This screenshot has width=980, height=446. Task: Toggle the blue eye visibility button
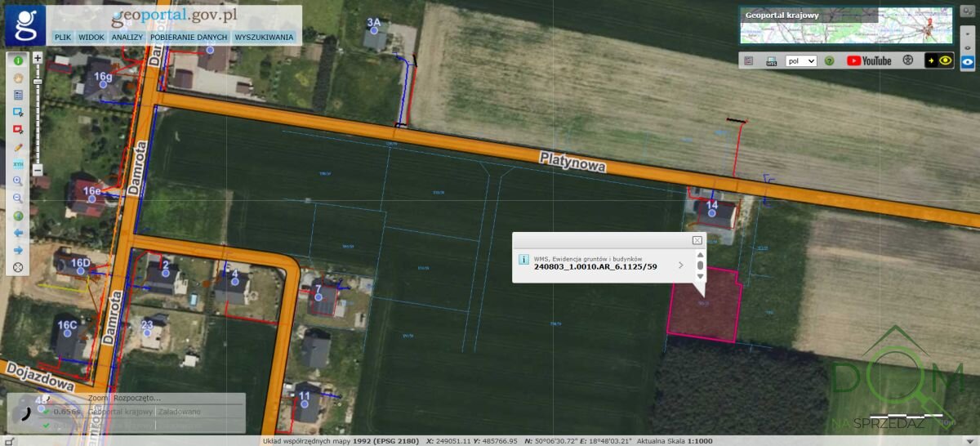(x=968, y=60)
